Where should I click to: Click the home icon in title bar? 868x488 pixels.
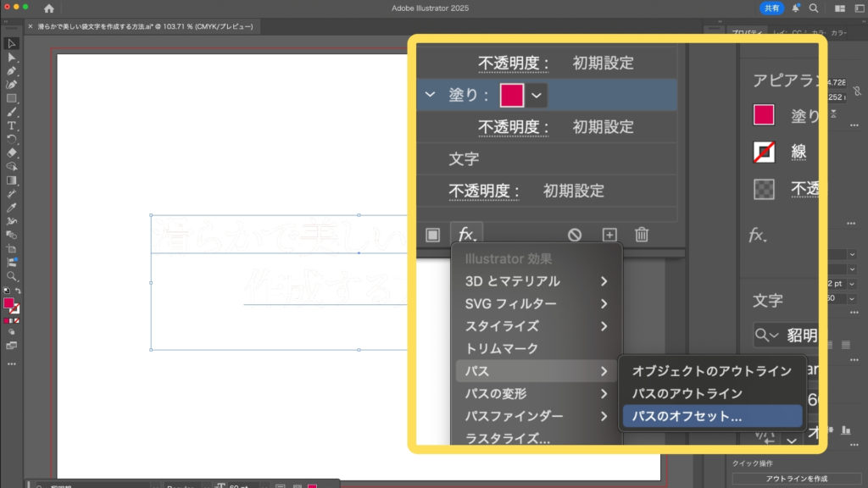click(48, 8)
